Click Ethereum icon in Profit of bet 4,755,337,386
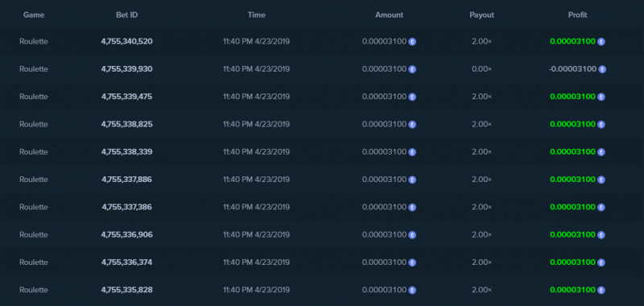Image resolution: width=644 pixels, height=306 pixels. 601,207
